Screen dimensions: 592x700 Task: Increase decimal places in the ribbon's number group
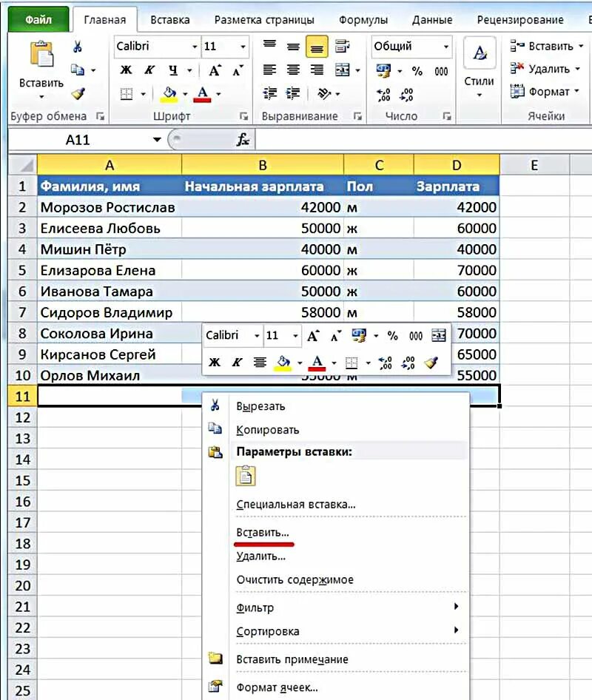[383, 94]
